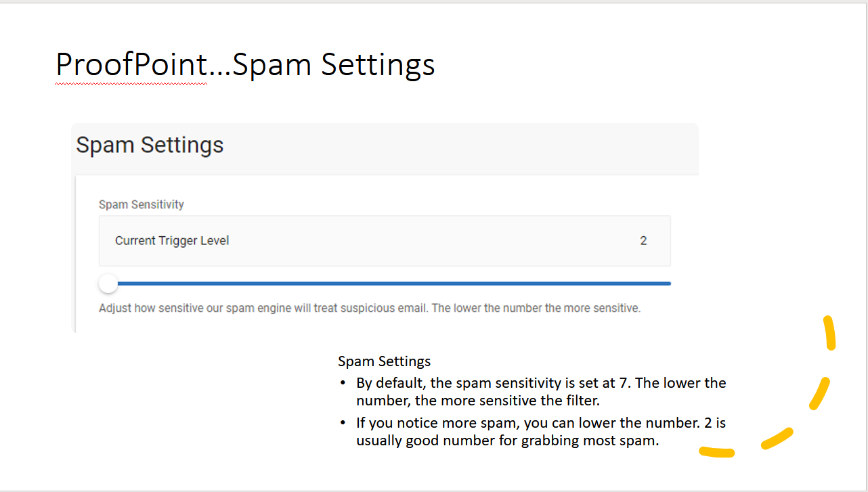Click the Spam Sensitivity slider handle
The width and height of the screenshot is (868, 492).
(x=108, y=284)
